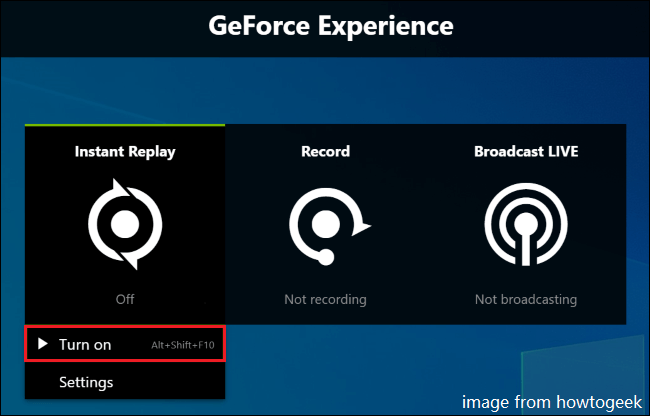Click the Record circle icon
This screenshot has height=416, width=650.
click(329, 226)
